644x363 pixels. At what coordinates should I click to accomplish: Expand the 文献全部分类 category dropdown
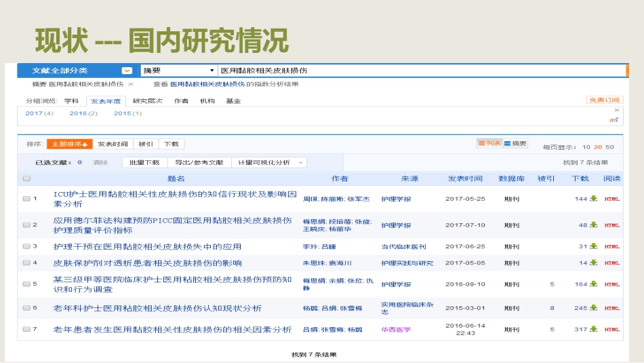127,71
